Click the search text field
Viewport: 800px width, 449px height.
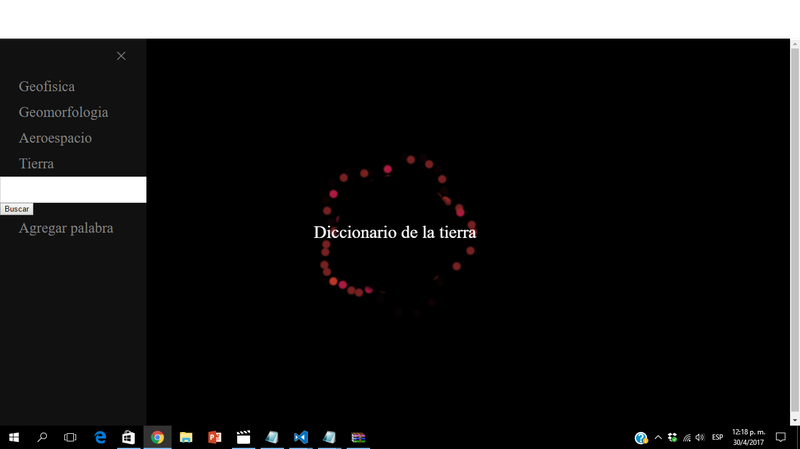click(x=73, y=190)
